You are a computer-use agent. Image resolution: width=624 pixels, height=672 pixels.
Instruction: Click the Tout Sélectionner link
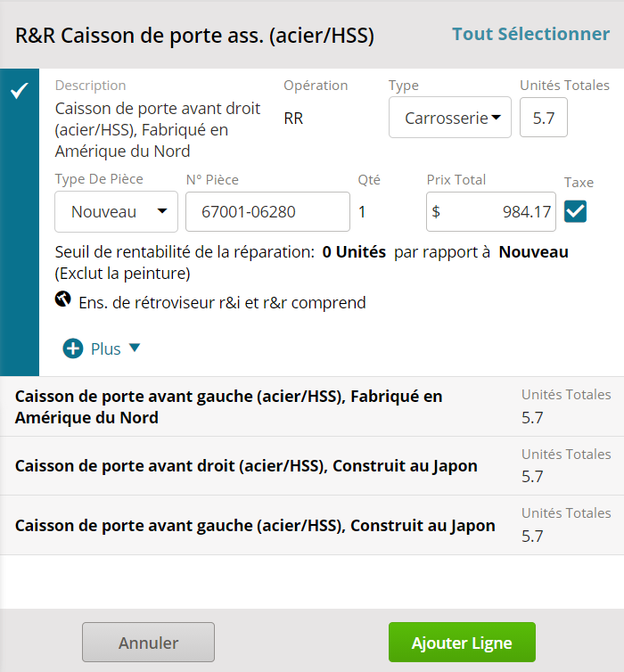point(530,34)
